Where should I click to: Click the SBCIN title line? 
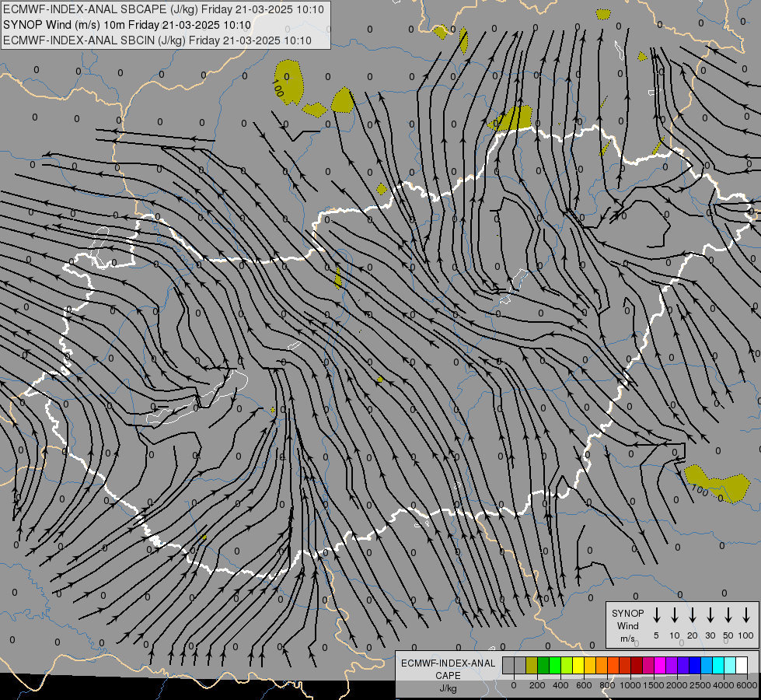pos(157,40)
